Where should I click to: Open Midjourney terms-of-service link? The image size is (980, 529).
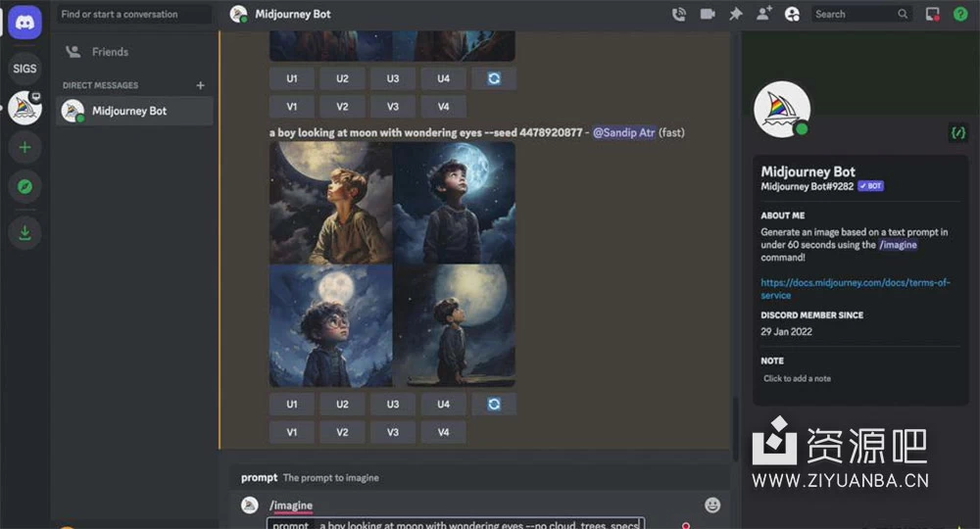pyautogui.click(x=855, y=289)
